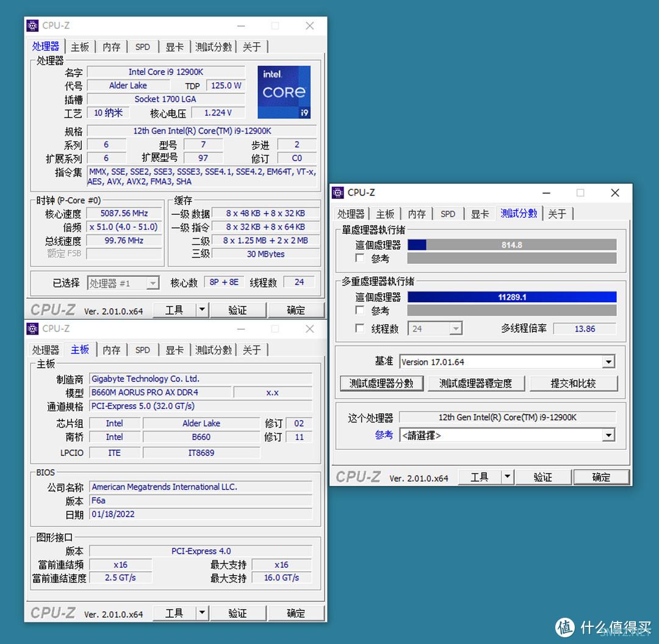The image size is (659, 644).
Task: Switch to 处理器 tab in mainboard window
Action: tap(46, 350)
